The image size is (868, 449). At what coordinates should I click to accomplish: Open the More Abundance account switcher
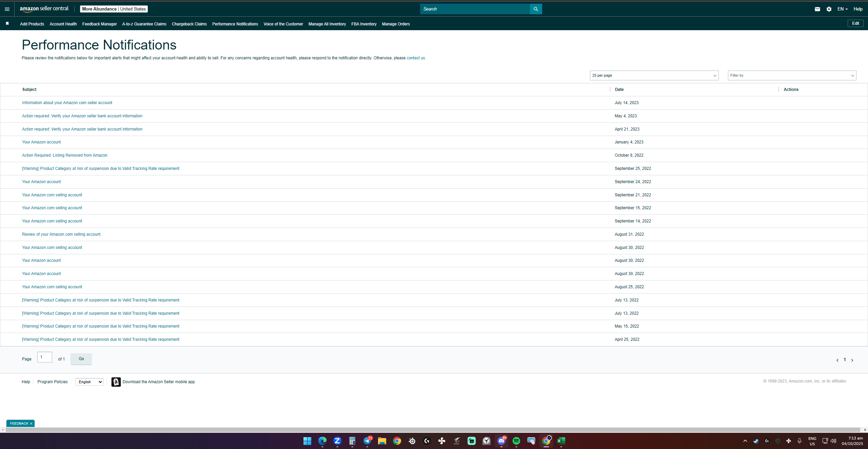tap(114, 9)
